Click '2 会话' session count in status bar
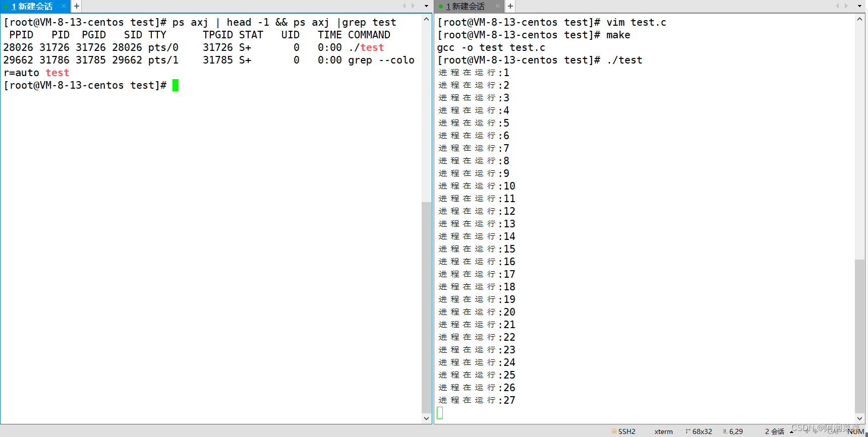 [x=775, y=431]
